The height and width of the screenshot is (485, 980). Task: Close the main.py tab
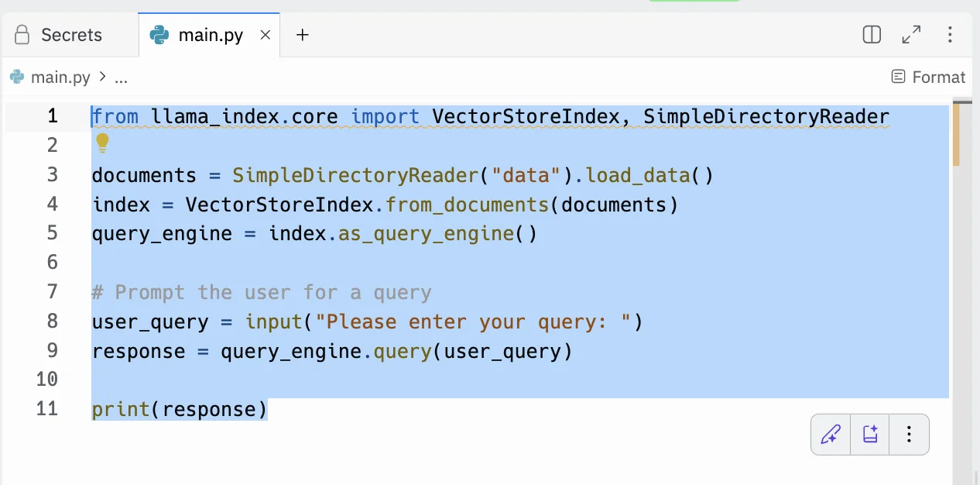[x=266, y=35]
